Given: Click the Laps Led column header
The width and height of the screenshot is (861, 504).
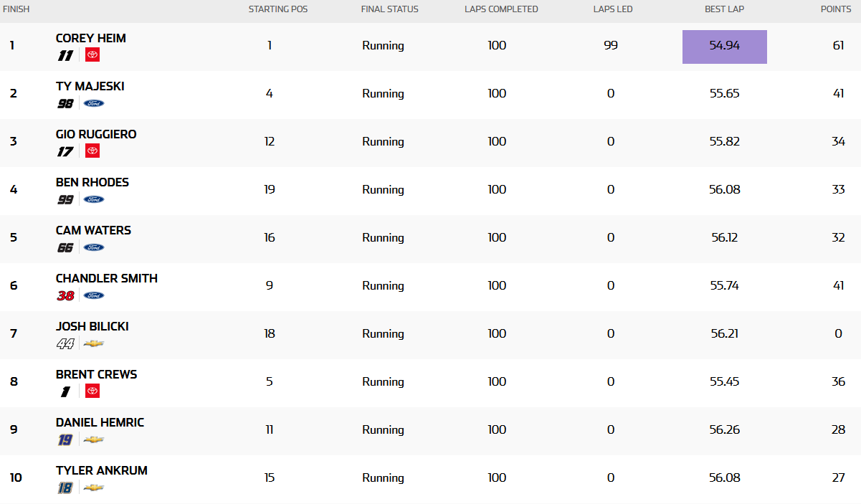Looking at the screenshot, I should [x=613, y=9].
